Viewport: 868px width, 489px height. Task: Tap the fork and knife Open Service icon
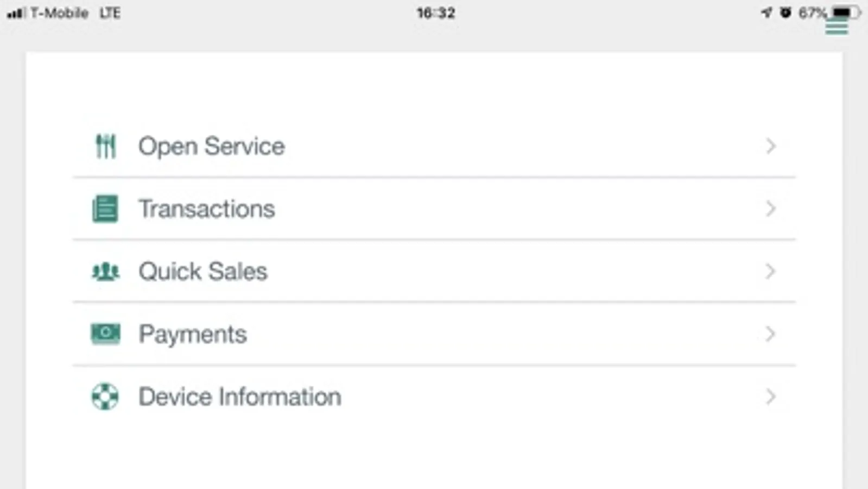click(105, 146)
